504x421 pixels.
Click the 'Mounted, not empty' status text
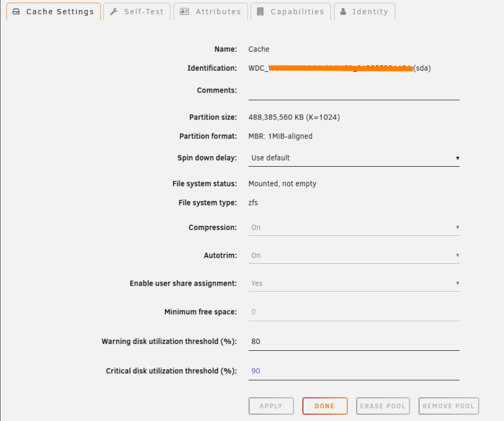coord(282,184)
